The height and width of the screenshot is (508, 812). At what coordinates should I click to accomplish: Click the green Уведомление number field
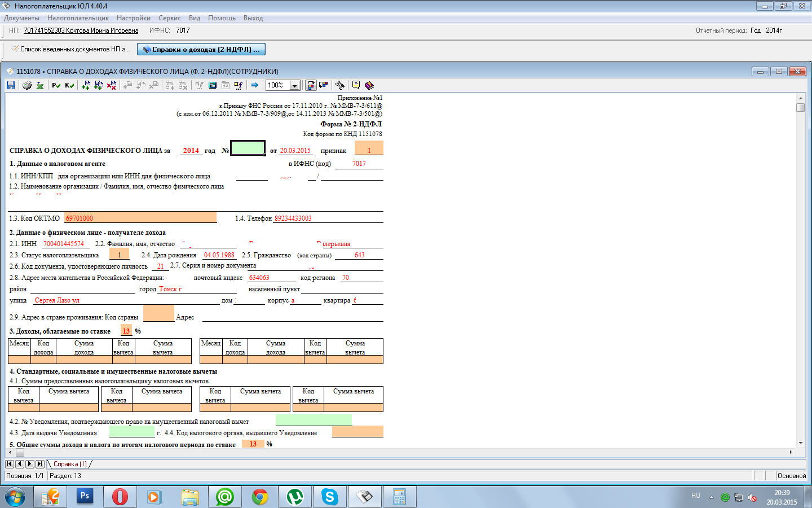click(x=314, y=421)
